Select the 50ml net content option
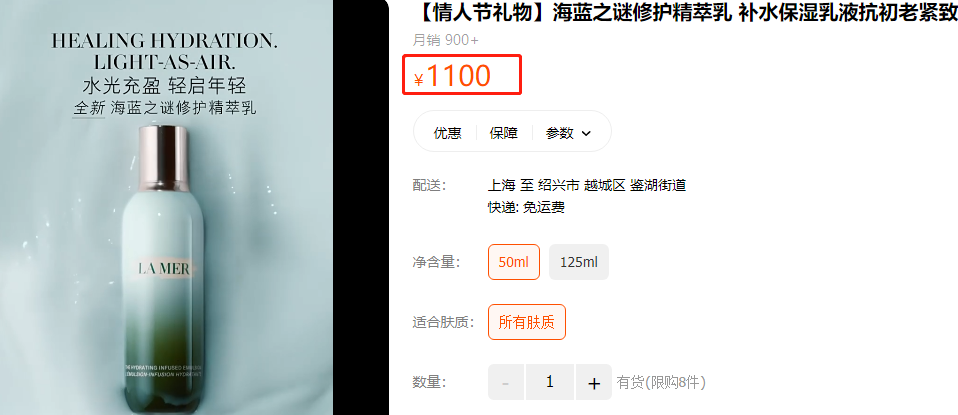Viewport: 958px width, 415px height. (x=514, y=262)
